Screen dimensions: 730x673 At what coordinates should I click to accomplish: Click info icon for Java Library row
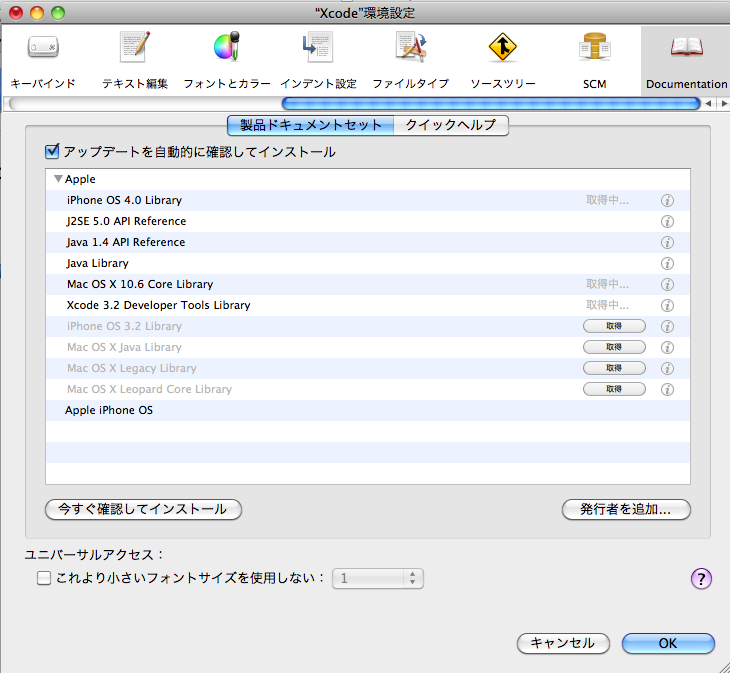coord(667,263)
